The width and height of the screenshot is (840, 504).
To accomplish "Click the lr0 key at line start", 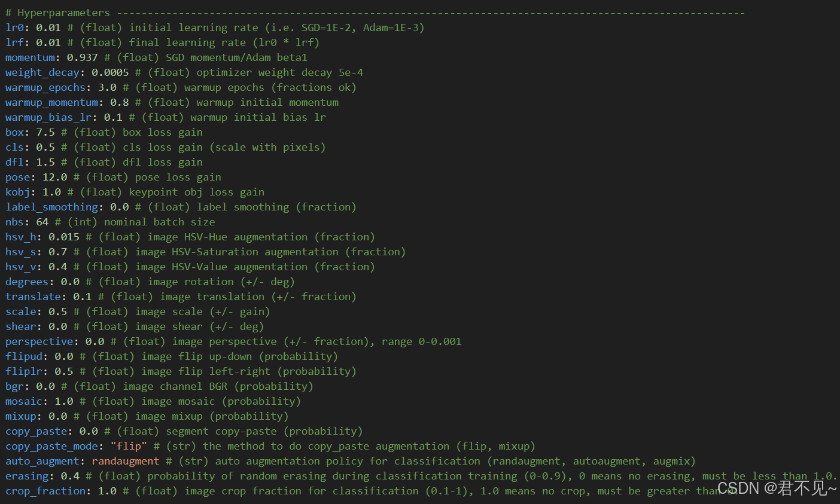I will (14, 28).
